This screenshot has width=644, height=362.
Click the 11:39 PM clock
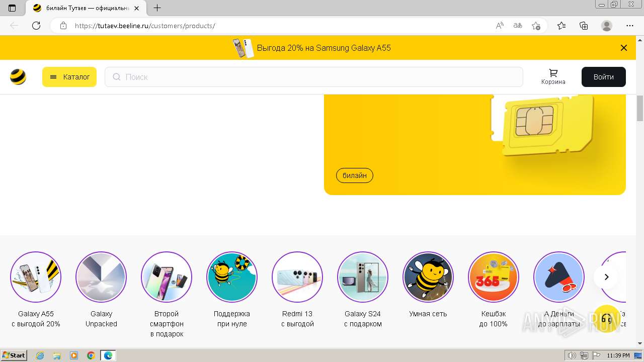pos(618,355)
